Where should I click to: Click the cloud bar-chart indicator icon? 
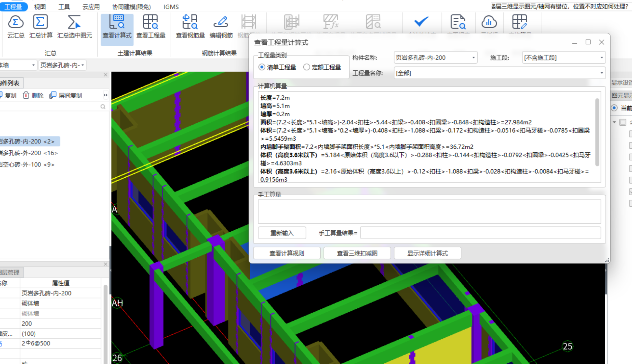[x=489, y=22]
